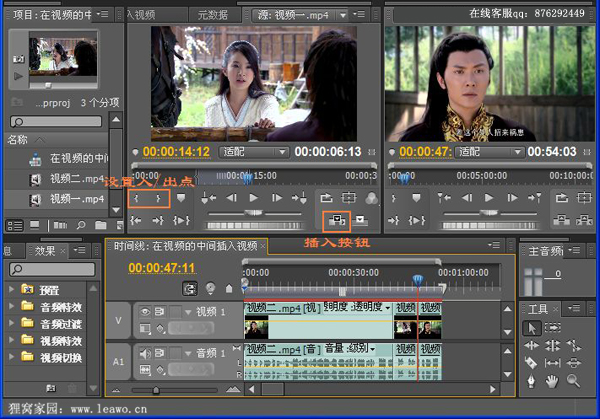Set unnumbered marker in timeline header
This screenshot has width=600, height=419.
pyautogui.click(x=229, y=289)
